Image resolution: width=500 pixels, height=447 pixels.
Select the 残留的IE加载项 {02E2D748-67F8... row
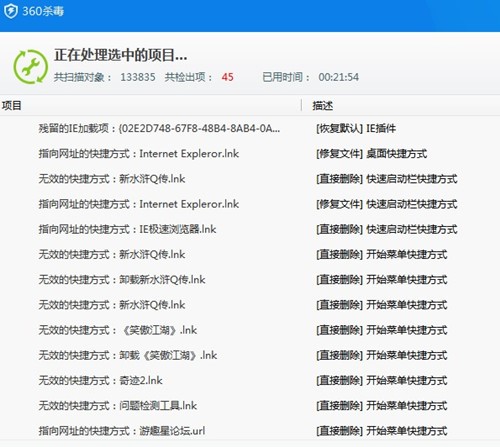[x=250, y=128]
